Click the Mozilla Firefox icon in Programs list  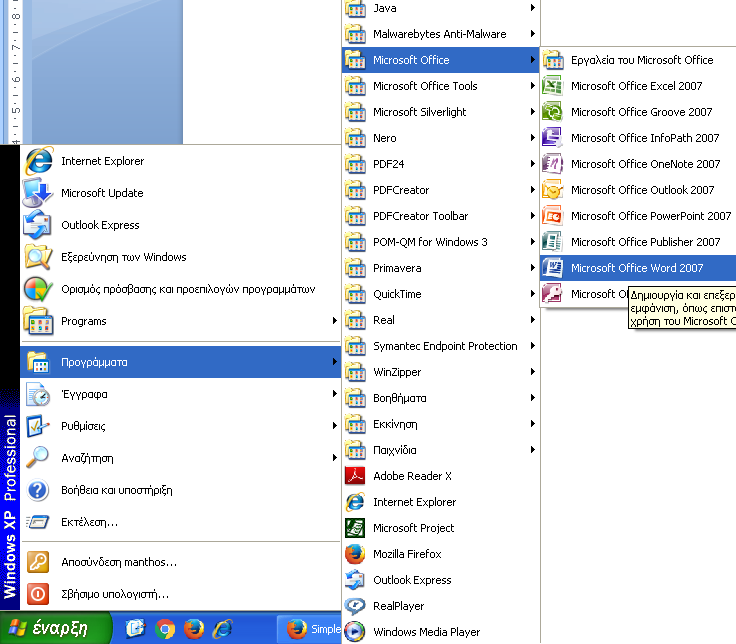pos(355,554)
